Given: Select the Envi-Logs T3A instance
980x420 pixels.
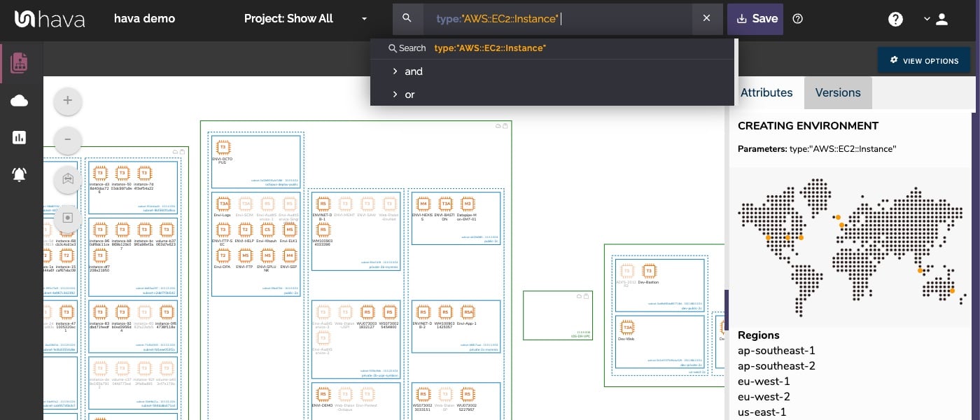Looking at the screenshot, I should (x=223, y=204).
